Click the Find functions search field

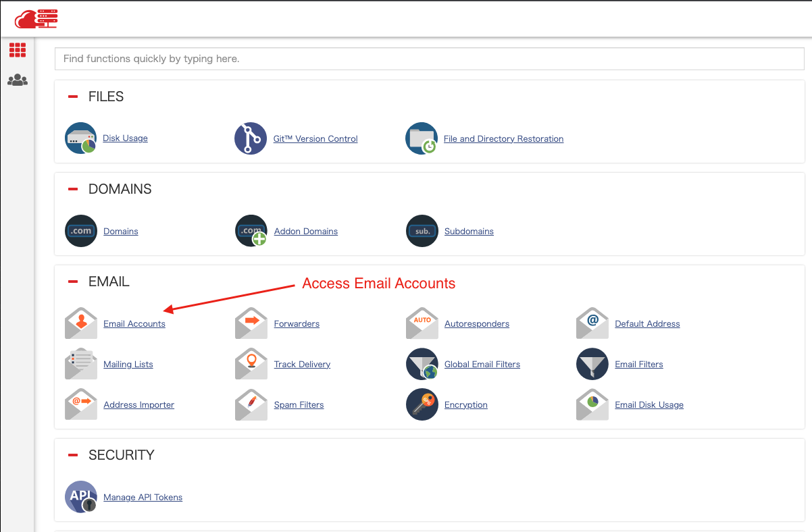[x=429, y=59]
